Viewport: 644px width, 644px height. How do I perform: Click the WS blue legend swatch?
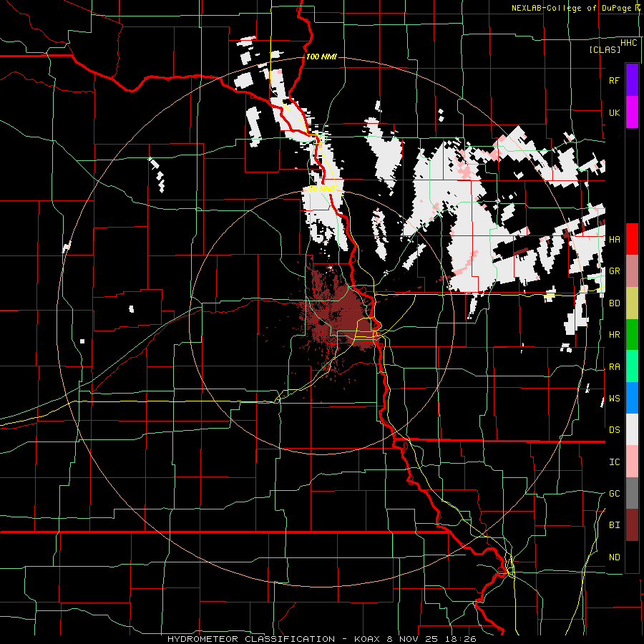(x=632, y=398)
